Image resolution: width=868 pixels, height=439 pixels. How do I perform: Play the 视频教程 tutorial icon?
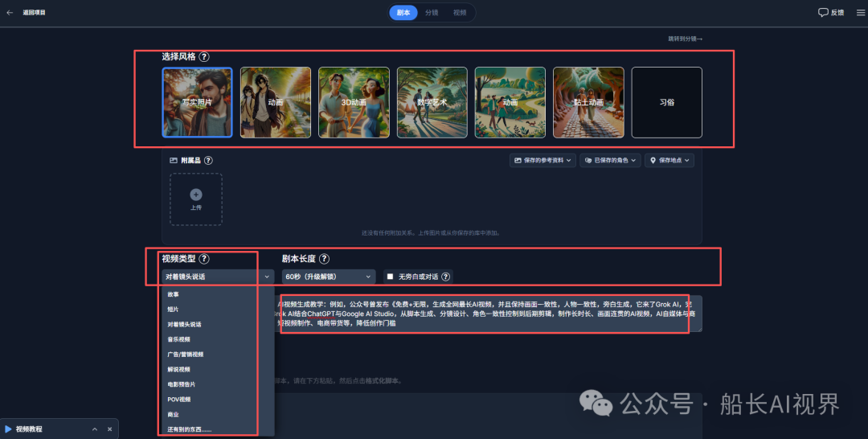point(8,429)
